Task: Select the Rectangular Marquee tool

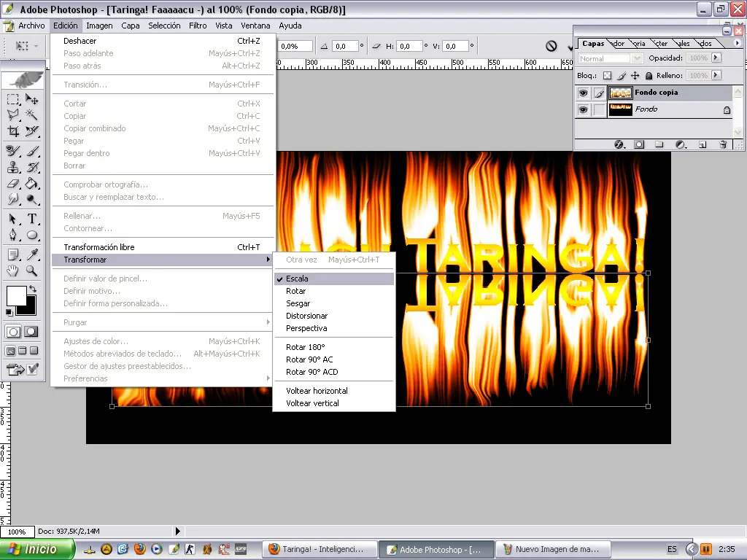Action: 13,99
